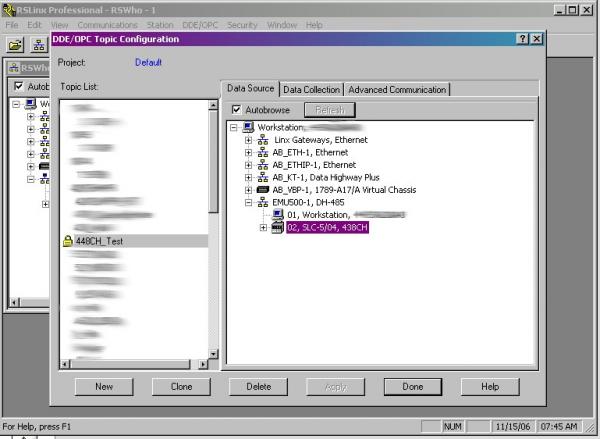This screenshot has height=439, width=600.
Task: Click the EMU500-1 DH-485 network icon
Action: tap(262, 202)
